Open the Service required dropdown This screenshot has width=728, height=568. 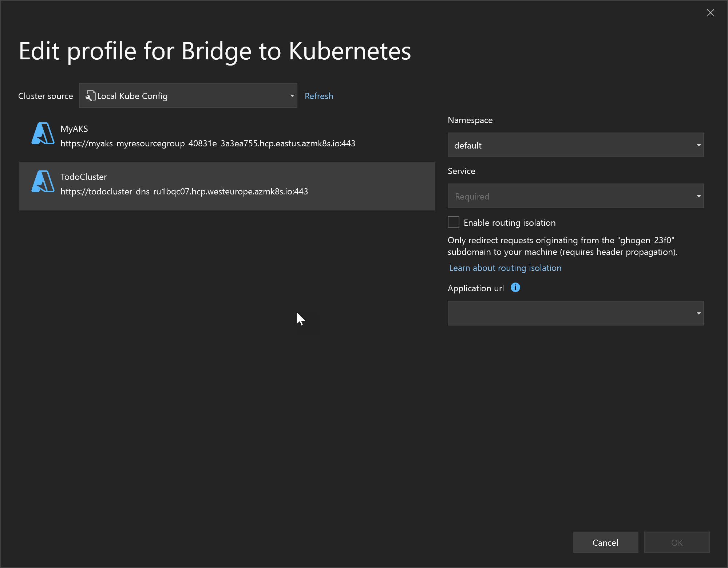click(x=576, y=196)
